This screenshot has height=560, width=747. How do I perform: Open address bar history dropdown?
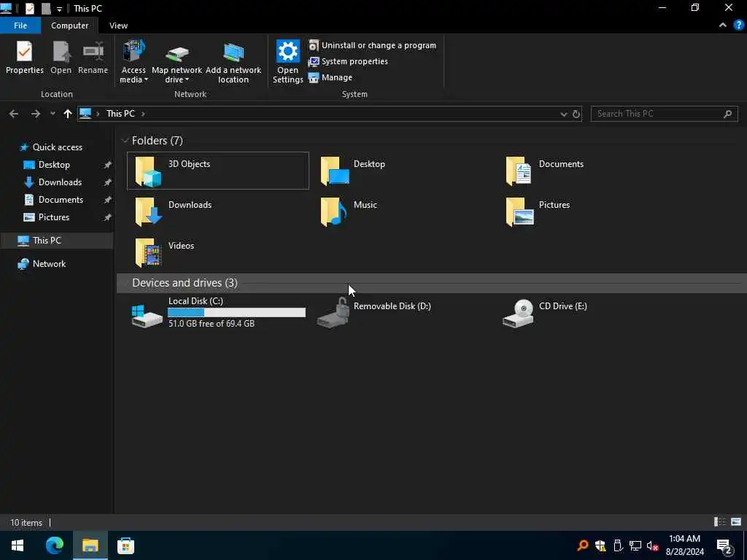(x=564, y=114)
